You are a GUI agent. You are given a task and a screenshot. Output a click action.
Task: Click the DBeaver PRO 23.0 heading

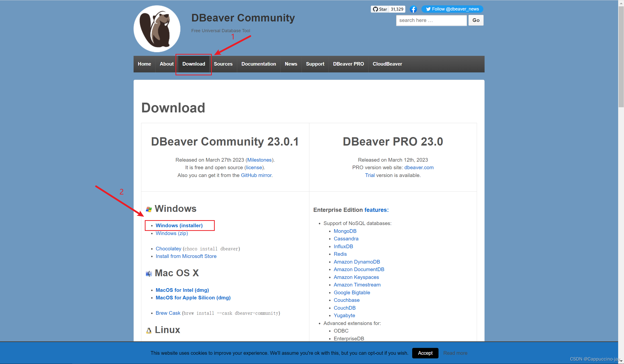pyautogui.click(x=393, y=142)
